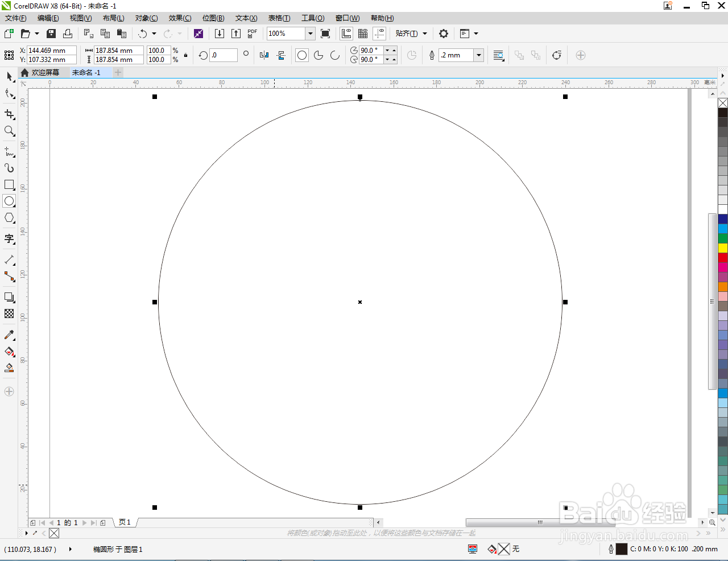728x561 pixels.
Task: Select the Freehand drawing tool
Action: pos(9,151)
